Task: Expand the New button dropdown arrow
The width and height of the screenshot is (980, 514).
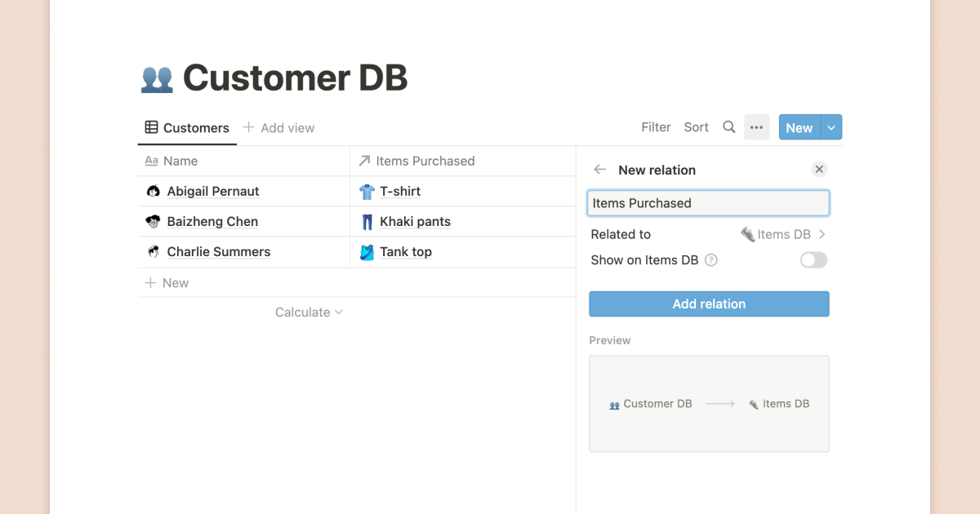Action: coord(831,127)
